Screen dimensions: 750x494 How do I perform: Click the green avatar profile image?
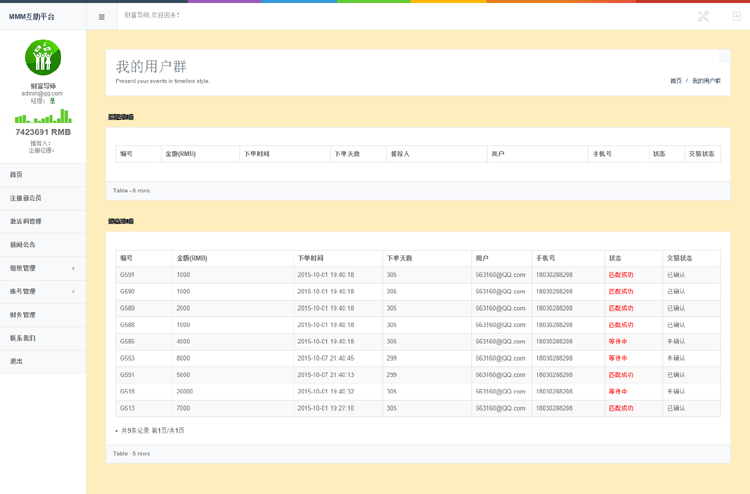[x=43, y=57]
